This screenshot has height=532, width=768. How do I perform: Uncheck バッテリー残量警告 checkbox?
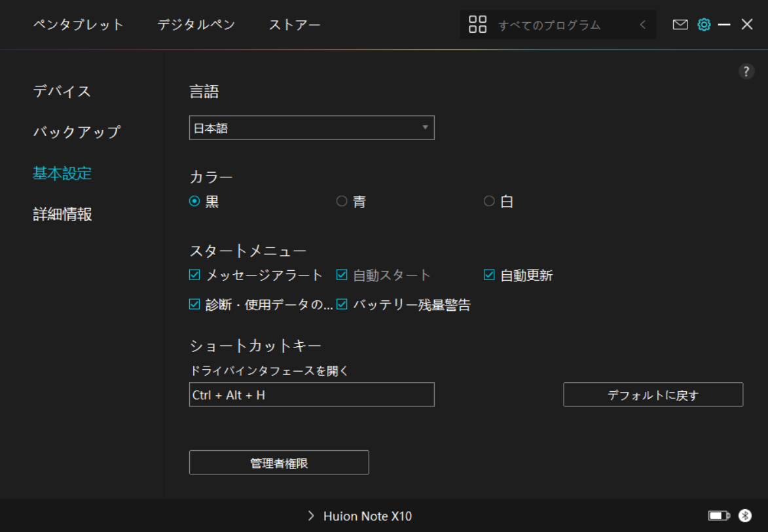342,304
